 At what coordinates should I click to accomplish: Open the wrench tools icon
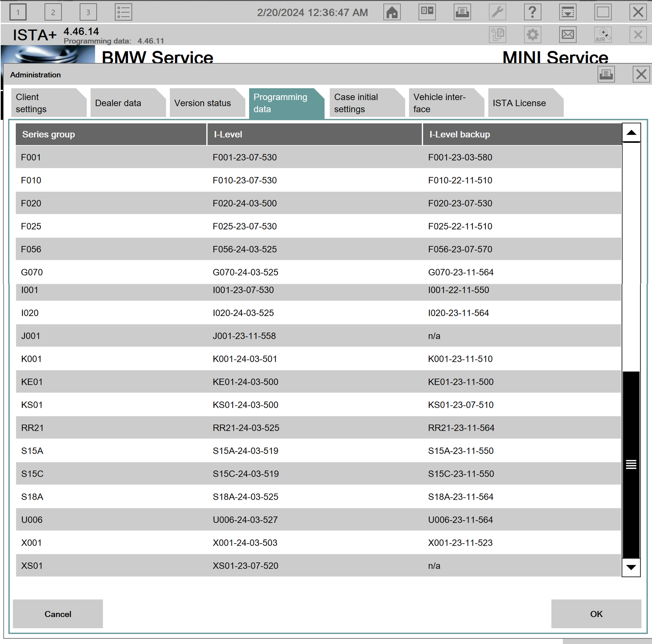click(x=497, y=12)
